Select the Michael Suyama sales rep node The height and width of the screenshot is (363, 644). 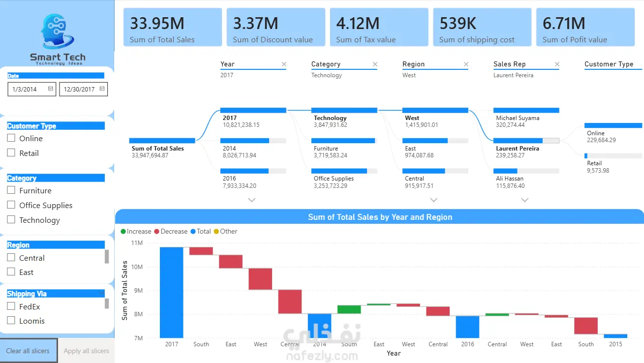click(526, 118)
